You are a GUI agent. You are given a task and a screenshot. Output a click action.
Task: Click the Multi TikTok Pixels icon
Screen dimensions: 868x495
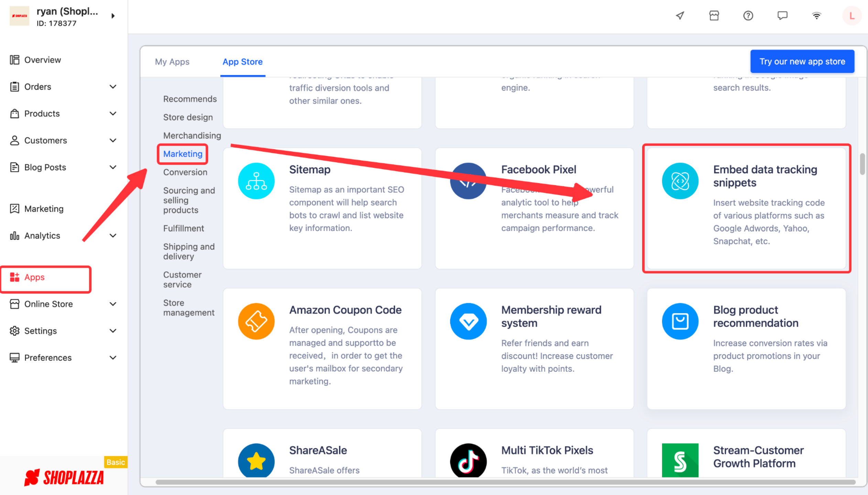(x=468, y=460)
